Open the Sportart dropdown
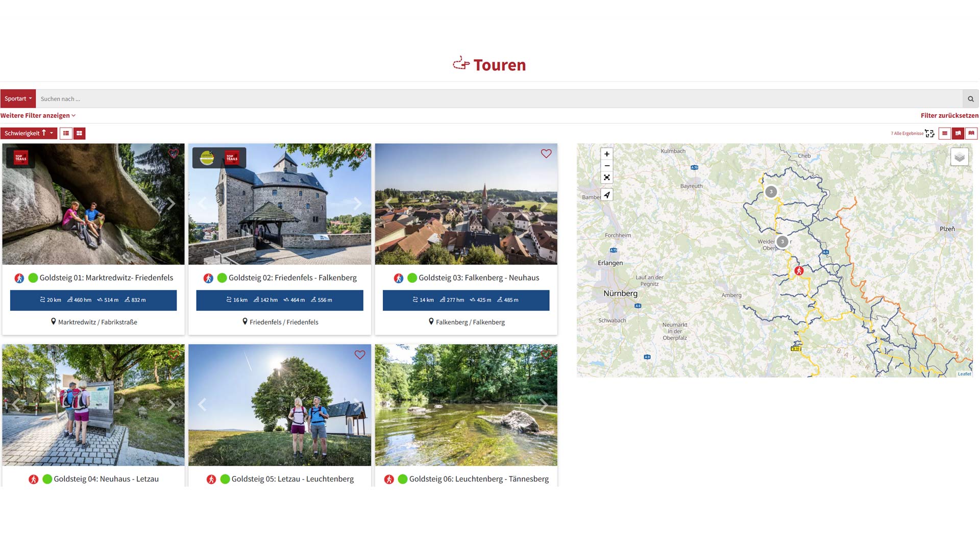The width and height of the screenshot is (980, 551). (18, 99)
